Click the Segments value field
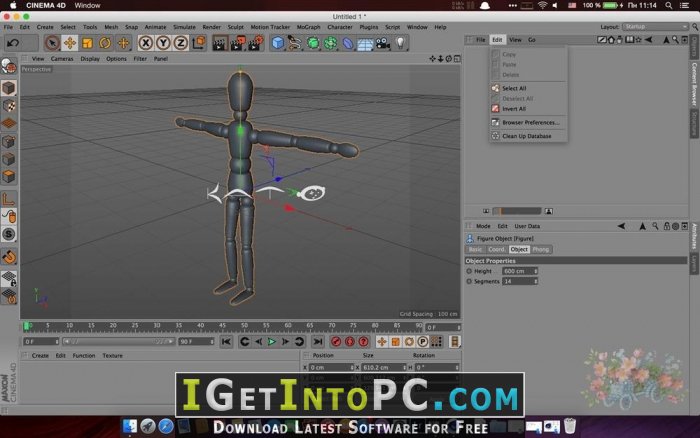Screen dimensions: 700x438 tap(520, 281)
